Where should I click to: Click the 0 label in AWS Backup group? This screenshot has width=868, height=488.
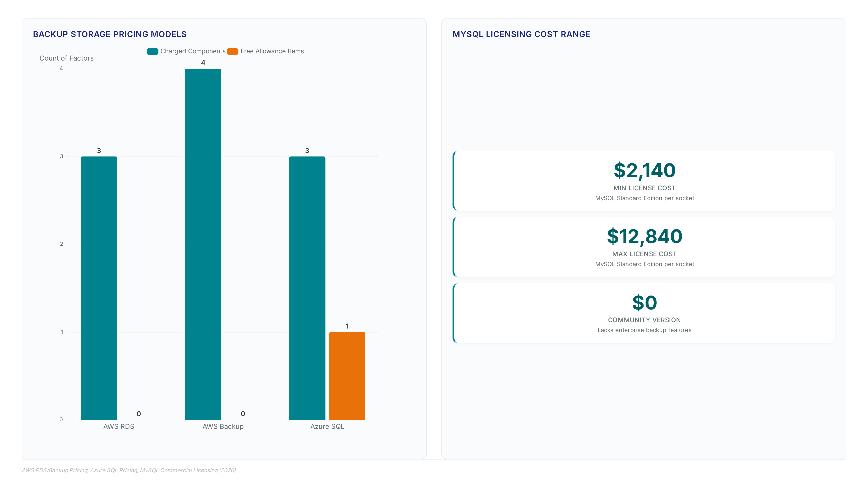pyautogui.click(x=243, y=414)
